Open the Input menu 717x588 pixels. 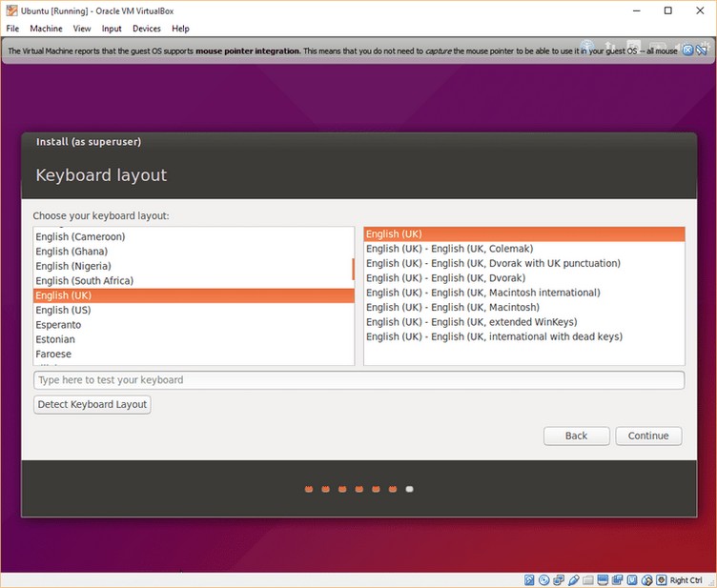pyautogui.click(x=112, y=29)
